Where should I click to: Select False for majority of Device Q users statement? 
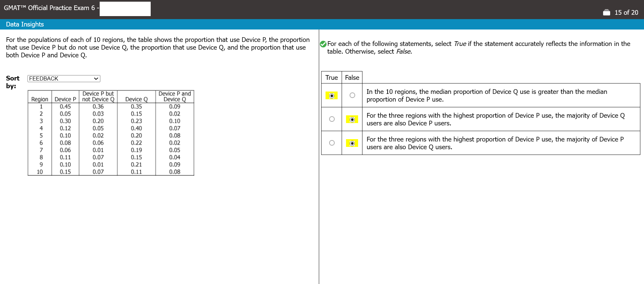[352, 119]
